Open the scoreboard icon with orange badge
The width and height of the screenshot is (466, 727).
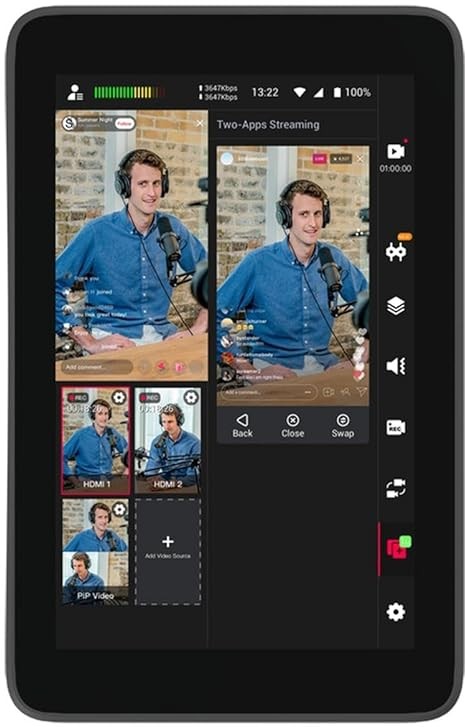coord(396,252)
